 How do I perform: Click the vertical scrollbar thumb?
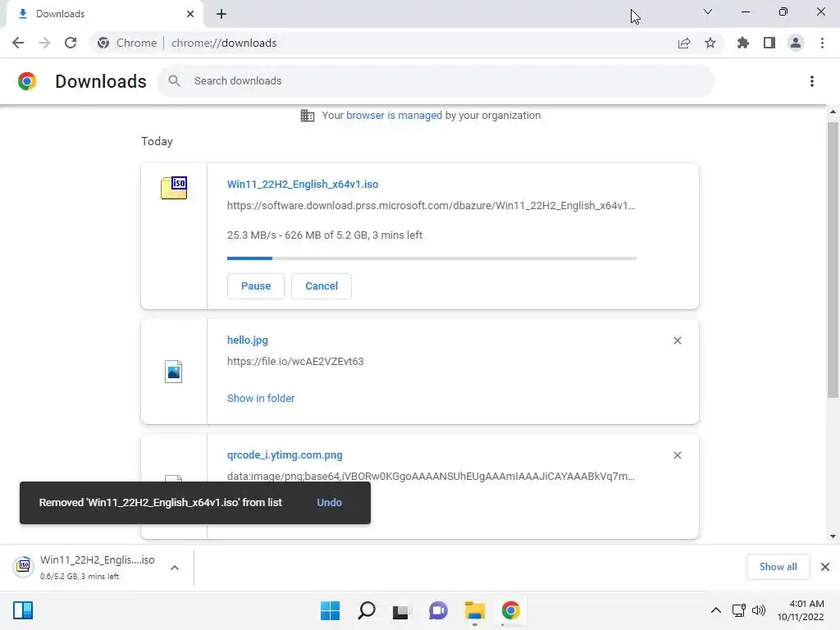(x=833, y=260)
